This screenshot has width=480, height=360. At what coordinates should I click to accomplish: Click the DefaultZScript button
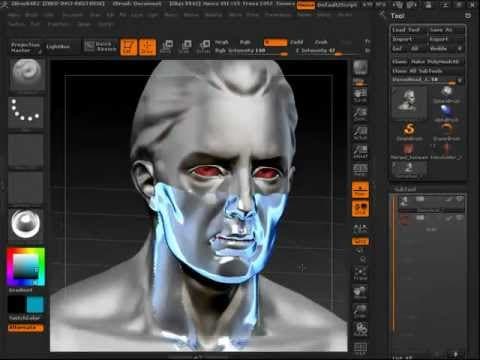(337, 5)
